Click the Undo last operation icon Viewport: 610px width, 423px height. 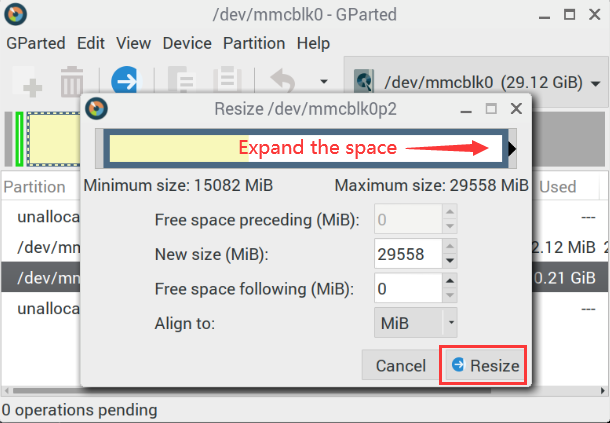283,80
